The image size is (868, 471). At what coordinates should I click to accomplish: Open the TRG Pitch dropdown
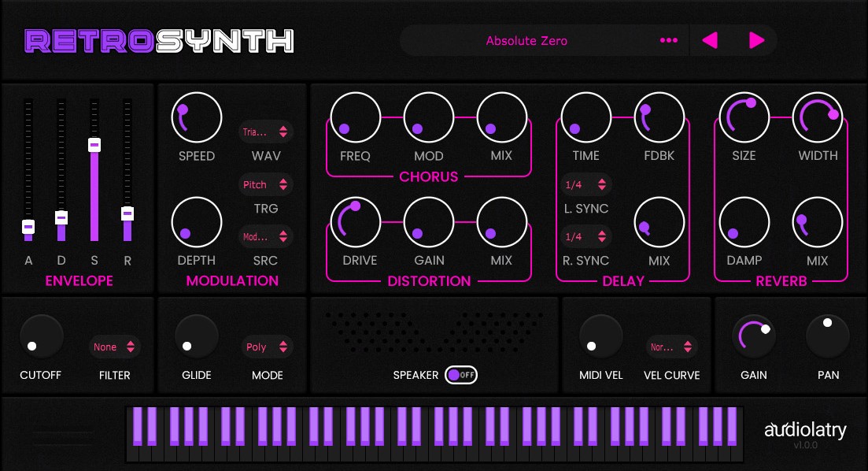click(x=266, y=184)
